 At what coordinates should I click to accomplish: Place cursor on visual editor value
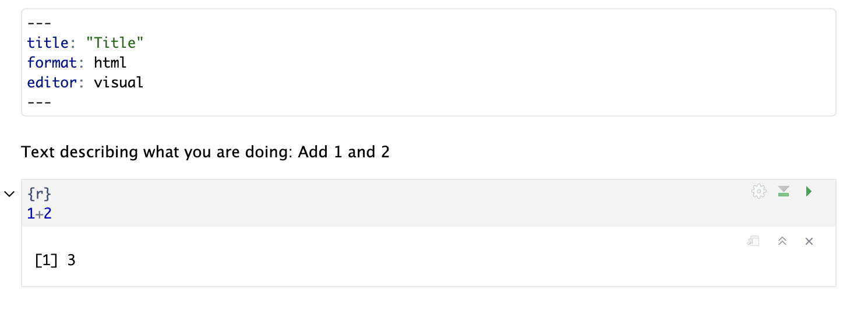118,82
